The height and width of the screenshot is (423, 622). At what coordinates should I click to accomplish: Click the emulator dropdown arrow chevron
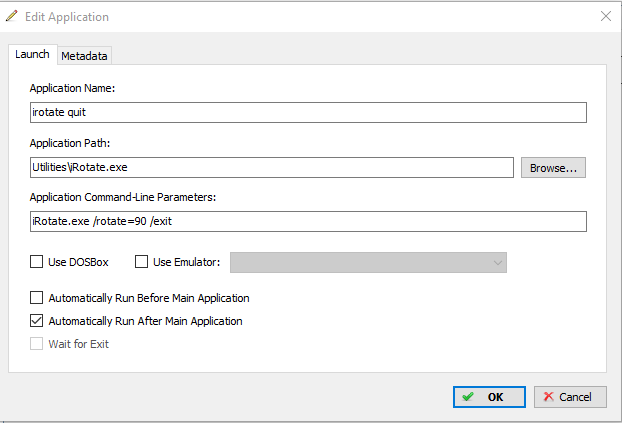point(498,263)
